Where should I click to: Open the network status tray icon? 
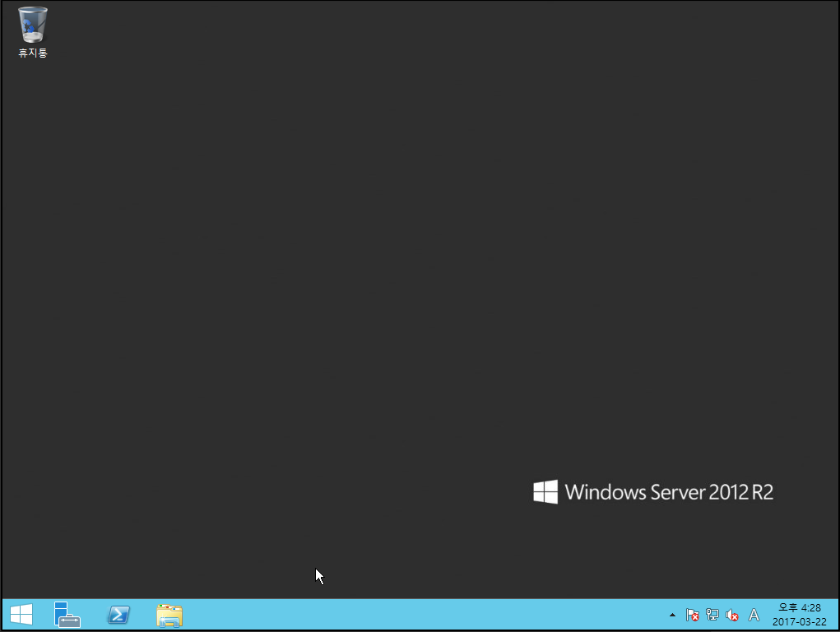712,615
